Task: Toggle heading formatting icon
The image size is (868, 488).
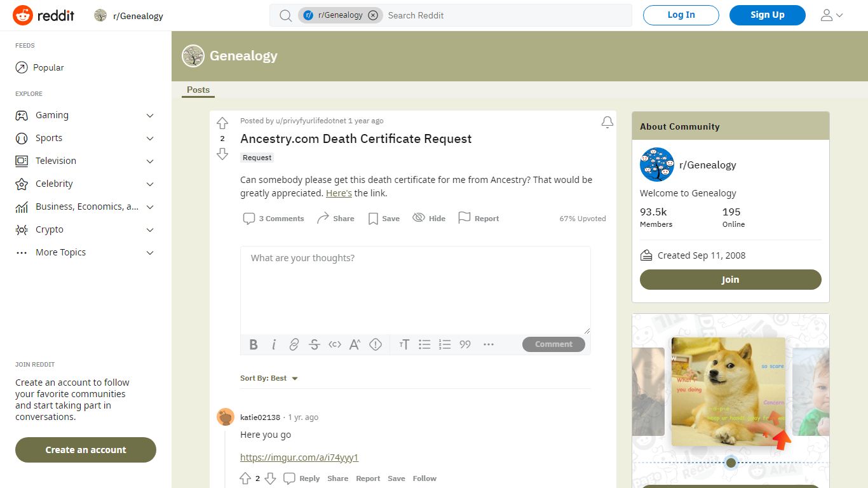Action: pyautogui.click(x=404, y=344)
